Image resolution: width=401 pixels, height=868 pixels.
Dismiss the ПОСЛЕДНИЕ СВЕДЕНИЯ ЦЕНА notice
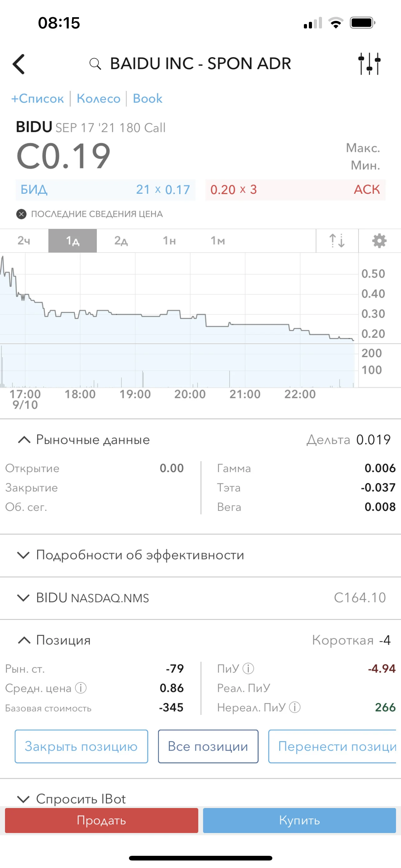click(x=21, y=214)
